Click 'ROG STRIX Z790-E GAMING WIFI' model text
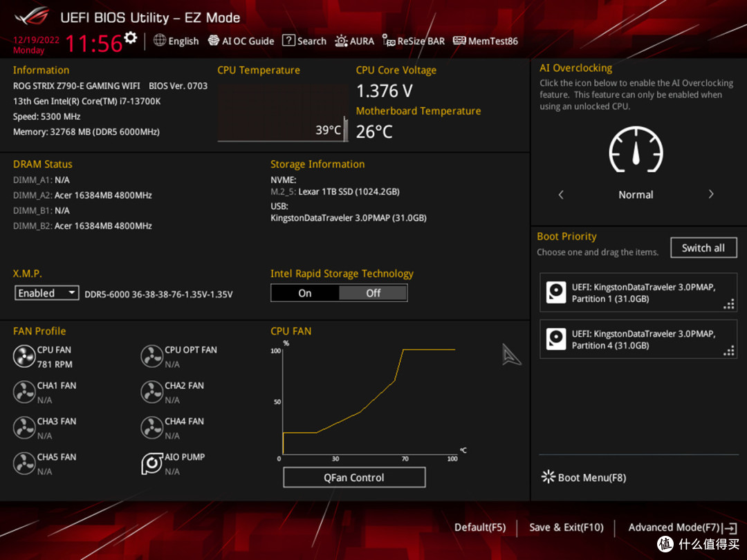 [76, 86]
